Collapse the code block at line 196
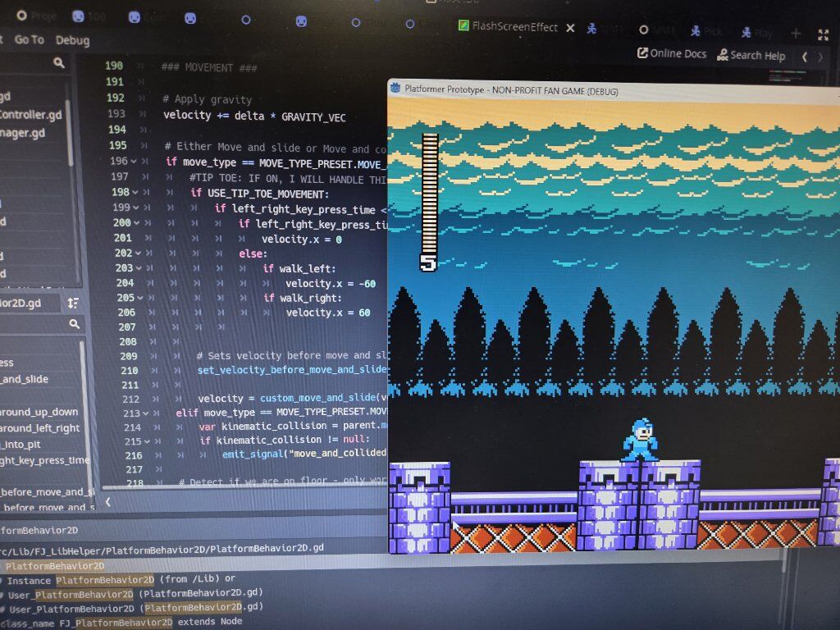Viewport: 840px width, 630px height. click(136, 162)
